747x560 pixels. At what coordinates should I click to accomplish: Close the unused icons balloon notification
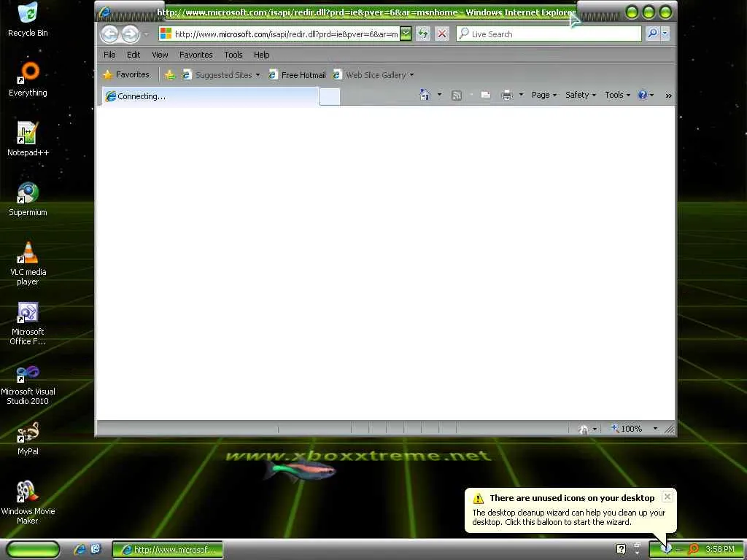click(x=667, y=497)
